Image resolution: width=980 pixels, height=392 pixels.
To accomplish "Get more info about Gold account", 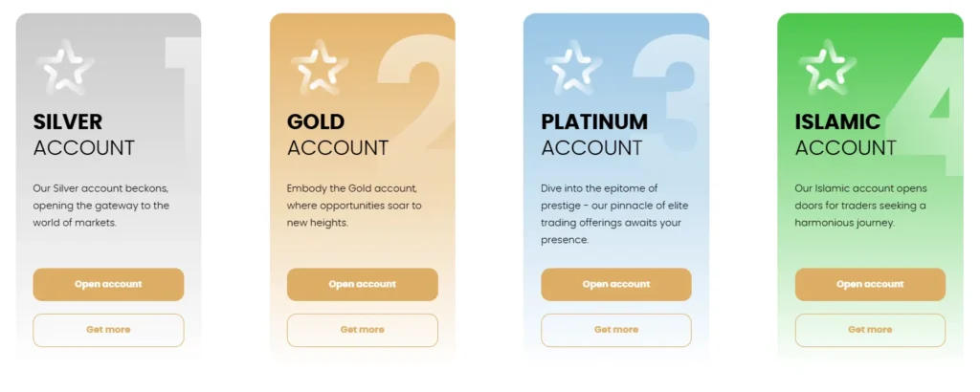I will coord(362,330).
